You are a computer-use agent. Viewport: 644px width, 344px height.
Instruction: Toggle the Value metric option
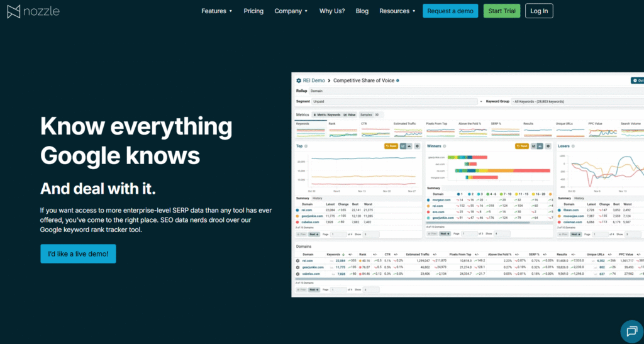[x=350, y=114]
